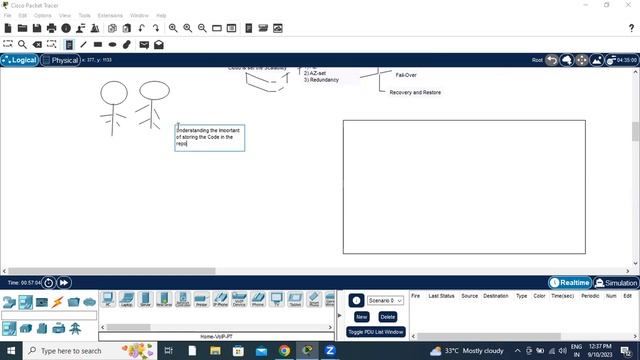The height and width of the screenshot is (360, 640).
Task: Show scenario info with the i icon
Action: click(x=356, y=300)
